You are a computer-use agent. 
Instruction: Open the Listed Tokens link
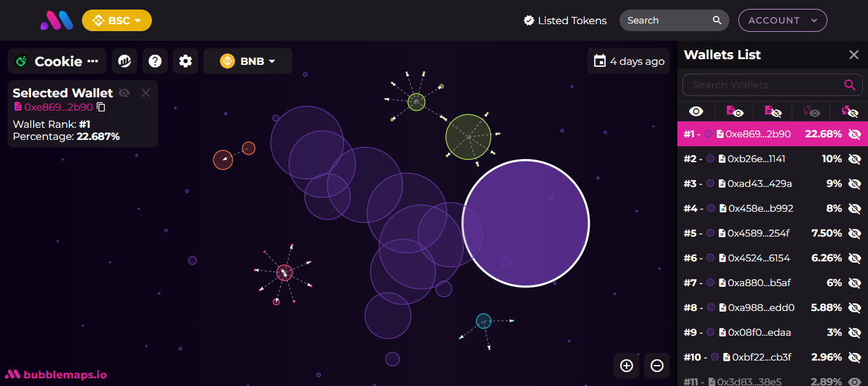pyautogui.click(x=565, y=20)
